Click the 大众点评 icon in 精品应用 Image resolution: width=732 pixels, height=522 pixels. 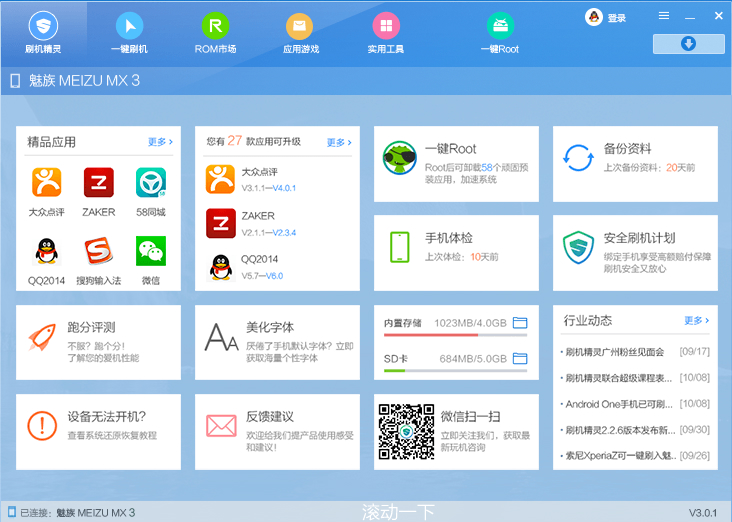[x=46, y=182]
